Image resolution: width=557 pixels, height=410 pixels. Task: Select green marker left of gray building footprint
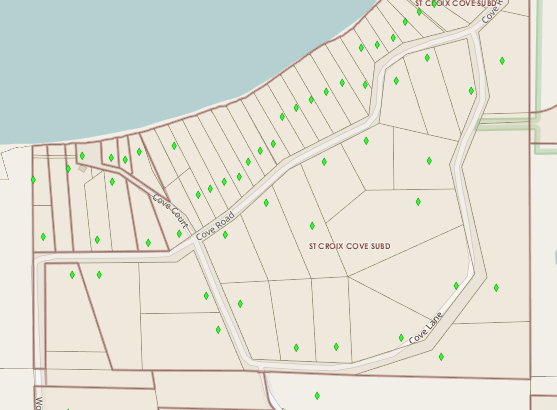click(x=69, y=169)
